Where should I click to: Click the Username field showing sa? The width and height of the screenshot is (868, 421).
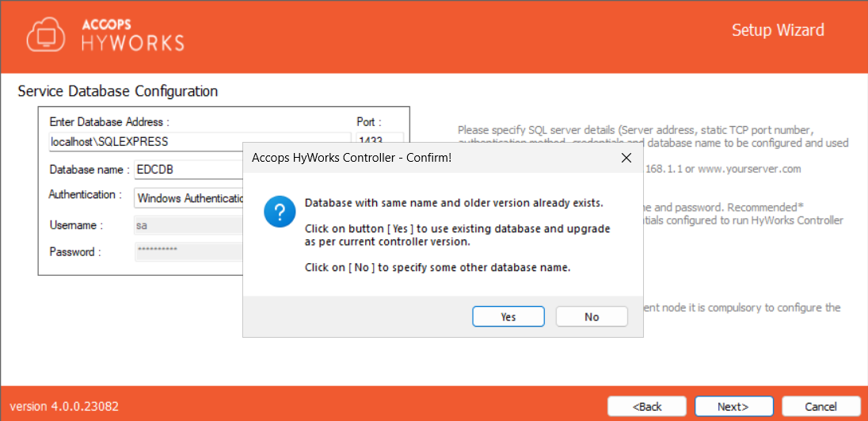[187, 225]
